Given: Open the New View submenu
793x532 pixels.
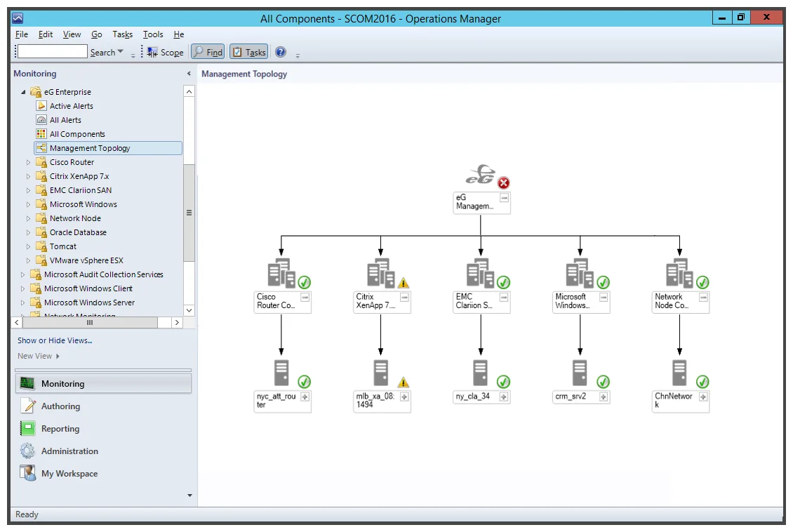Looking at the screenshot, I should click(x=39, y=356).
